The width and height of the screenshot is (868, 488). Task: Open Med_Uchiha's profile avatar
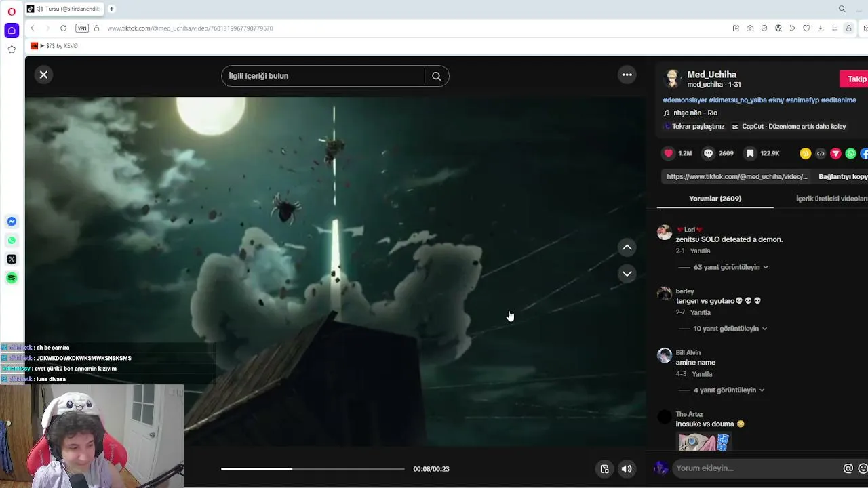pyautogui.click(x=672, y=79)
